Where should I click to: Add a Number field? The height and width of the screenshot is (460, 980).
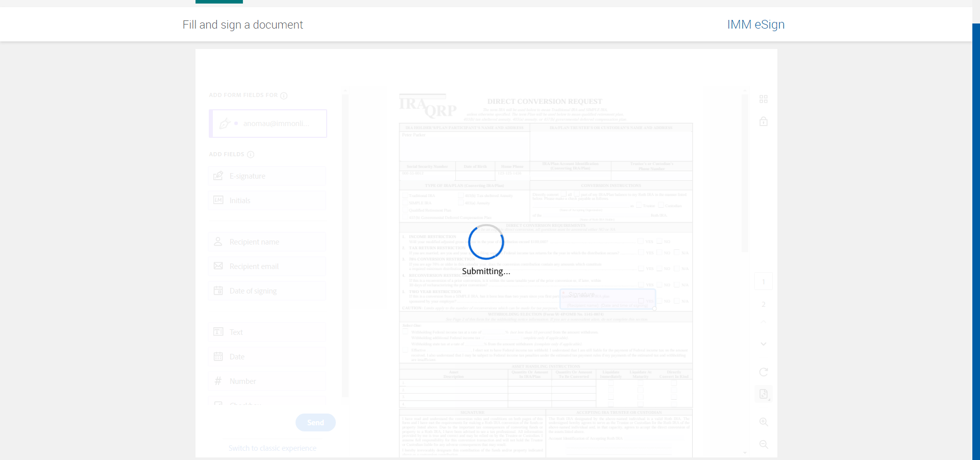tap(267, 381)
